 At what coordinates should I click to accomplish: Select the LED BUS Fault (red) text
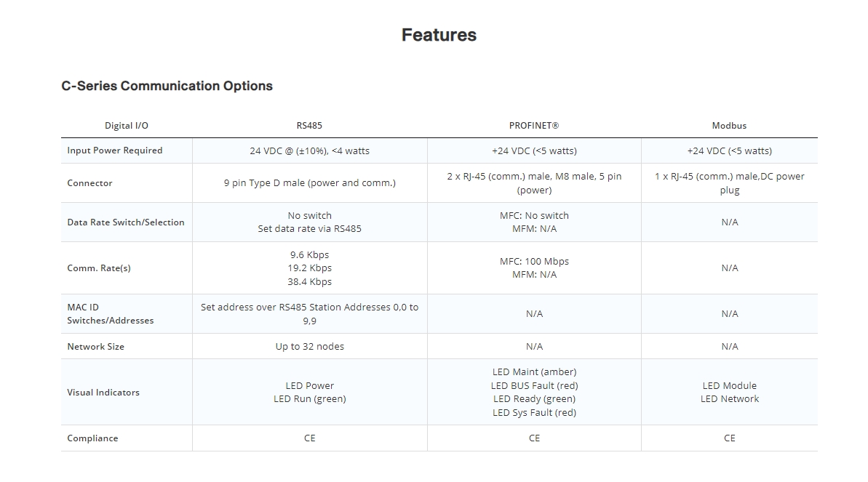[x=534, y=386]
